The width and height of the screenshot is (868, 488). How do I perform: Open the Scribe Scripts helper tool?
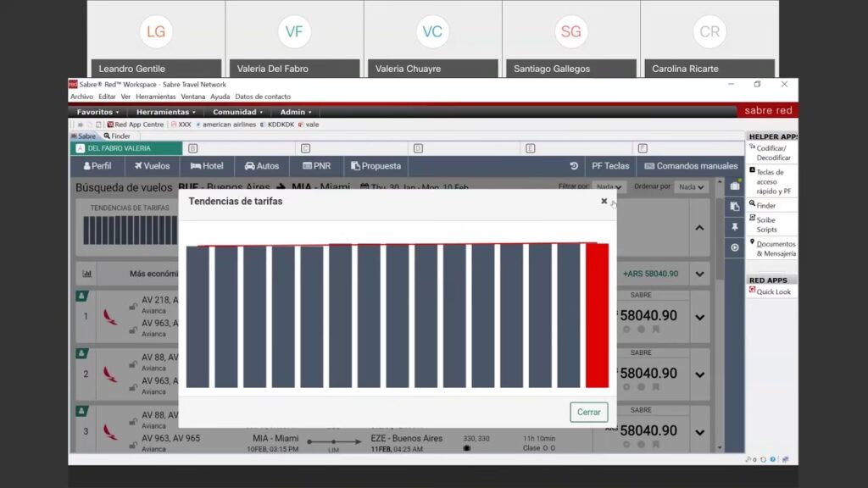768,225
